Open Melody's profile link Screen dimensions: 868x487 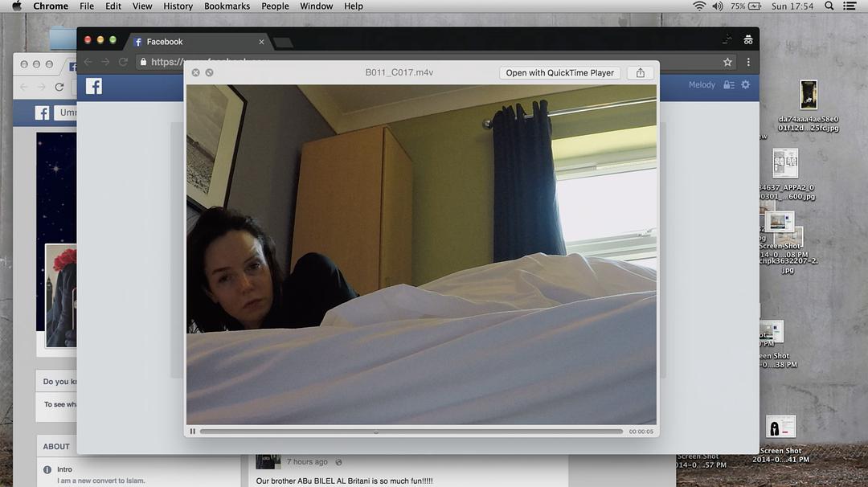point(701,84)
